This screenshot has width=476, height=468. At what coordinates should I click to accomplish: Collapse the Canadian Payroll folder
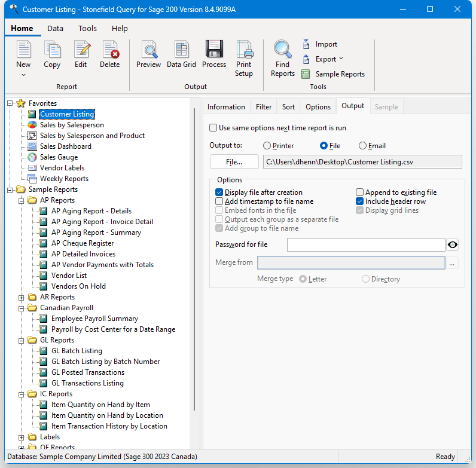point(22,308)
